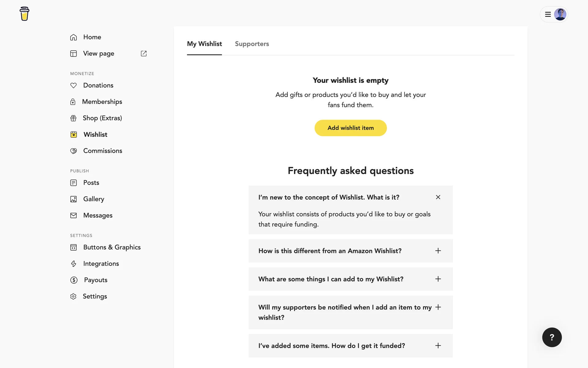
Task: Expand the Amazon Wishlist difference question
Action: click(x=438, y=251)
